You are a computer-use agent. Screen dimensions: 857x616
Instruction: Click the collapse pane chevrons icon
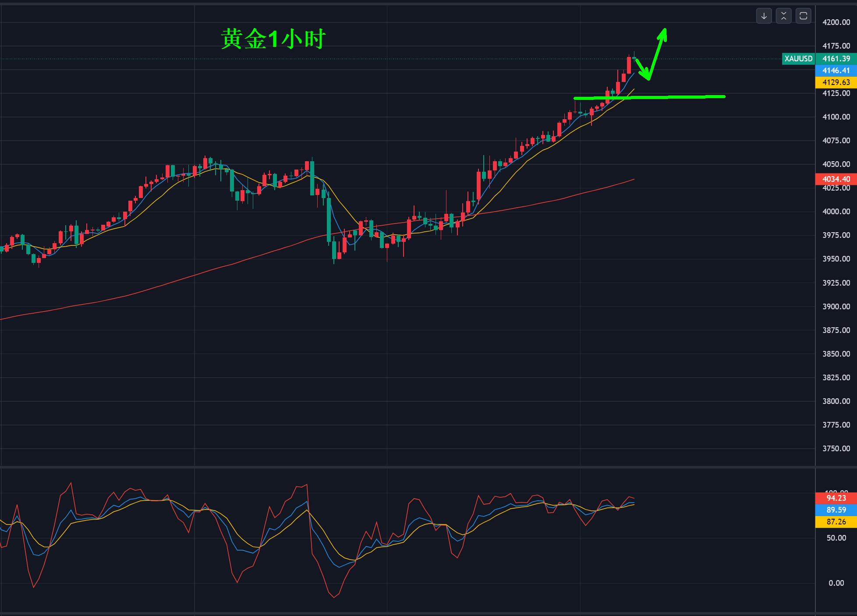[783, 16]
